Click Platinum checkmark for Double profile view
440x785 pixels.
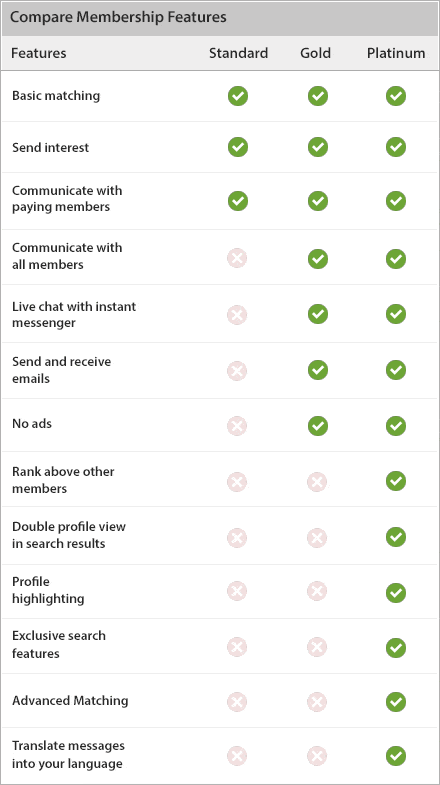click(396, 537)
